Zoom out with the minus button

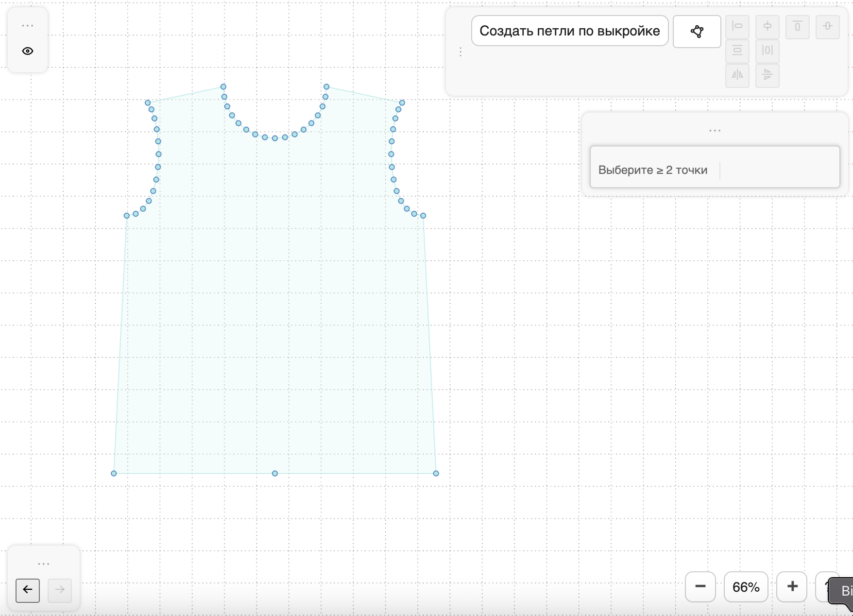[x=700, y=587]
